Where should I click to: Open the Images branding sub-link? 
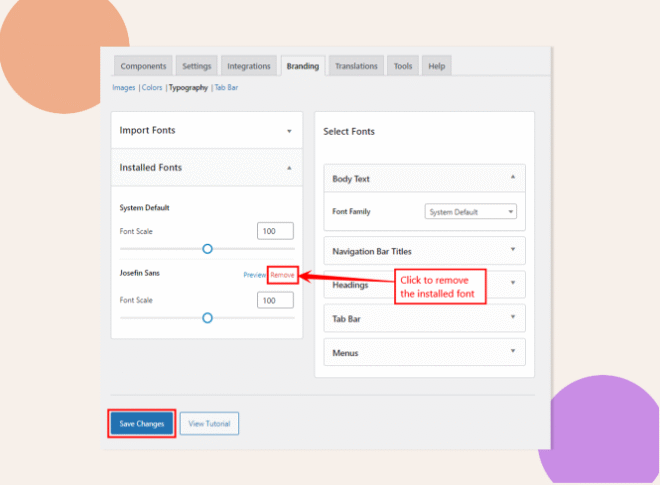coord(124,88)
